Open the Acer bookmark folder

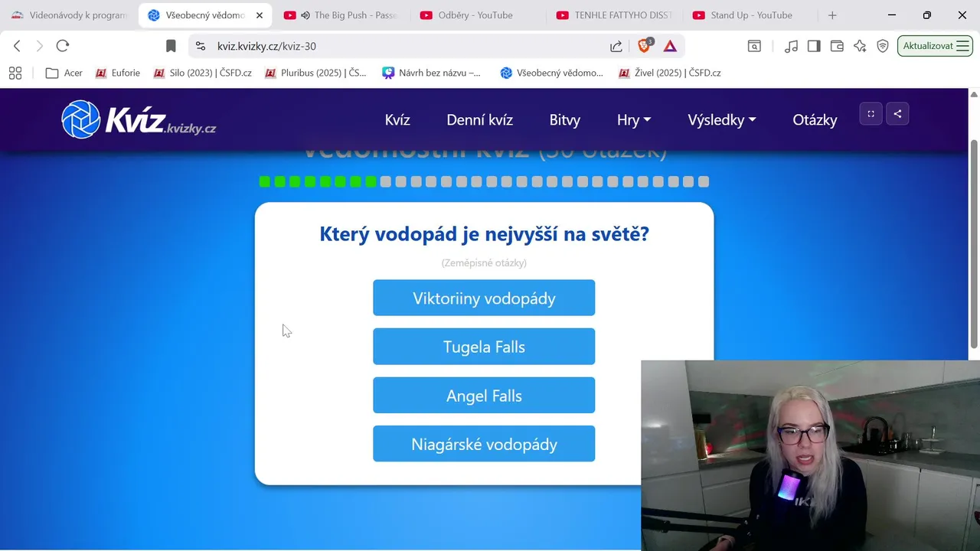(64, 73)
